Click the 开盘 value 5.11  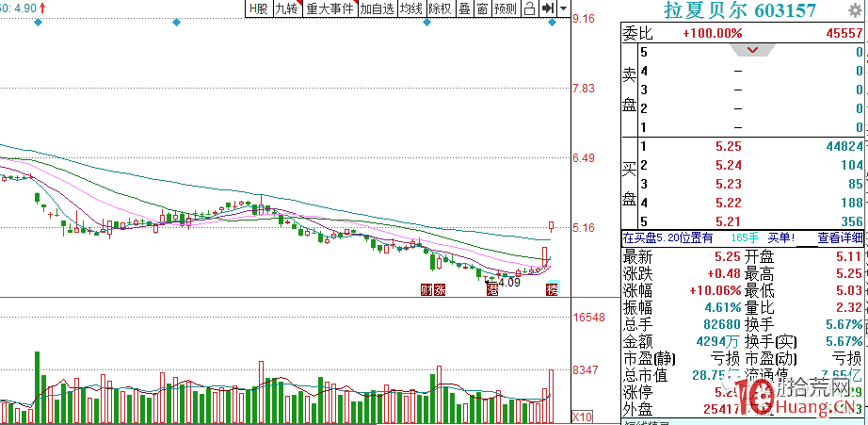click(849, 257)
